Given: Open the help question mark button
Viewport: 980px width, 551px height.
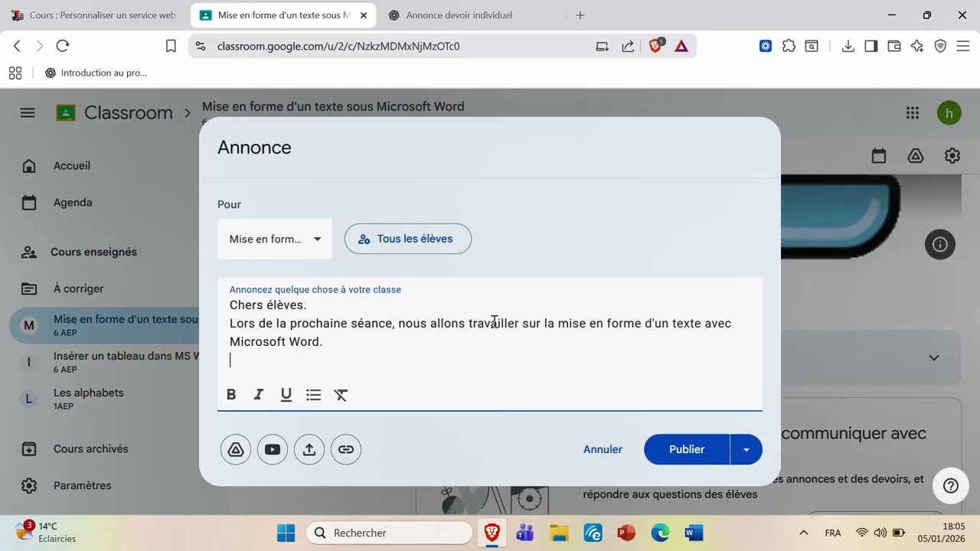Looking at the screenshot, I should point(951,486).
